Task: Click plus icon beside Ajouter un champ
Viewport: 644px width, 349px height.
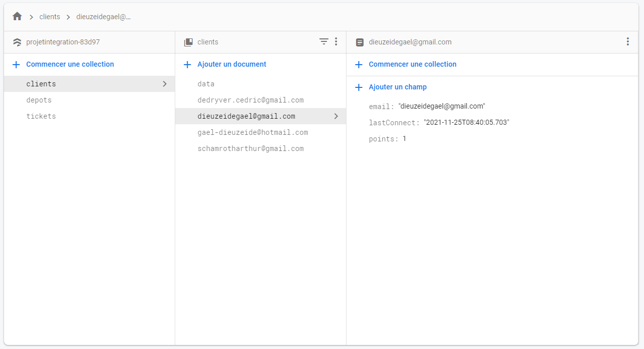Action: pos(359,87)
